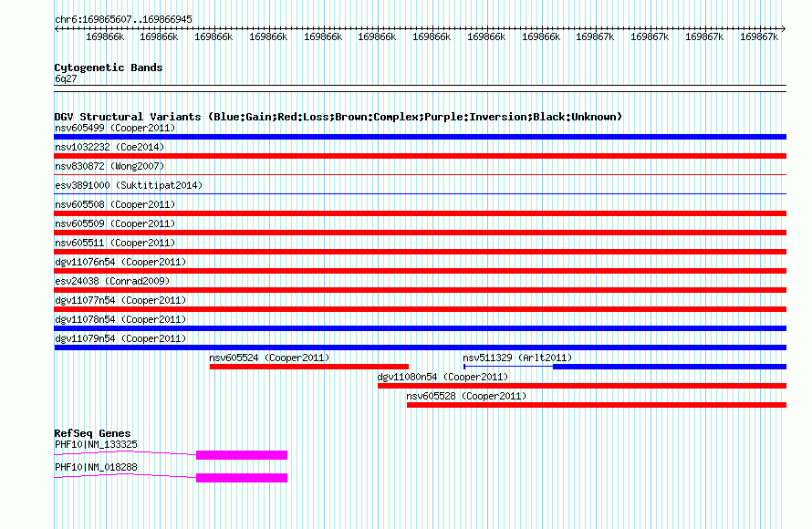
Task: Click the blue bar under dgv11079n54
Action: [x=420, y=347]
